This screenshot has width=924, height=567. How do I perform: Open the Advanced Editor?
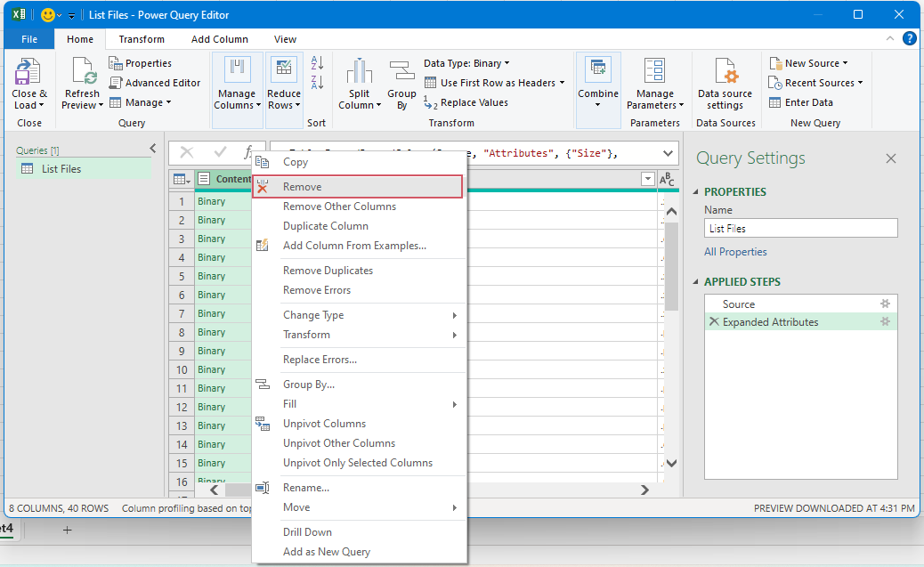[x=155, y=83]
